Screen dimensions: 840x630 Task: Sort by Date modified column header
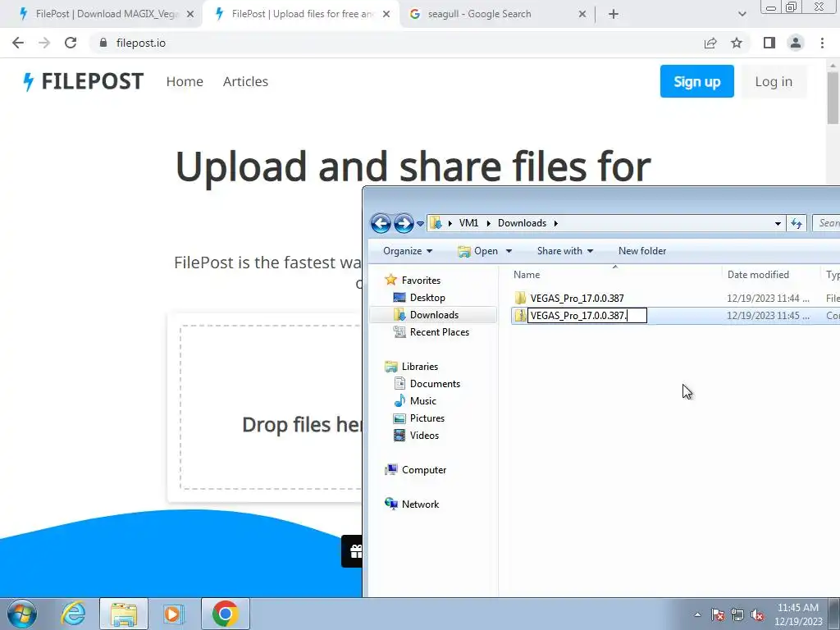coord(770,274)
